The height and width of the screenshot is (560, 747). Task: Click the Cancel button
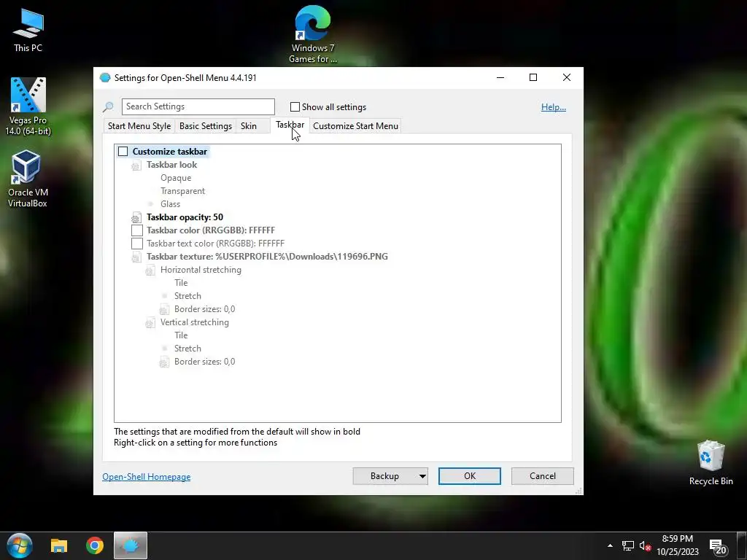(x=542, y=476)
